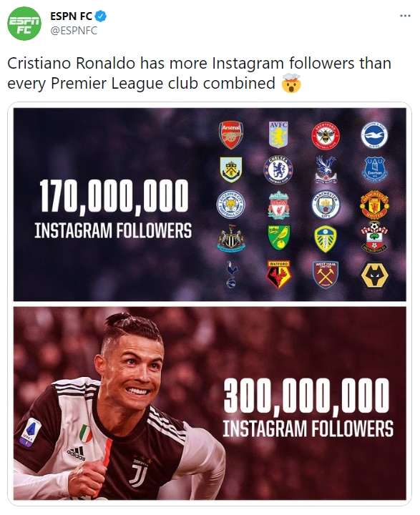Open the 170,000,000 followers clubs image

[x=210, y=205]
